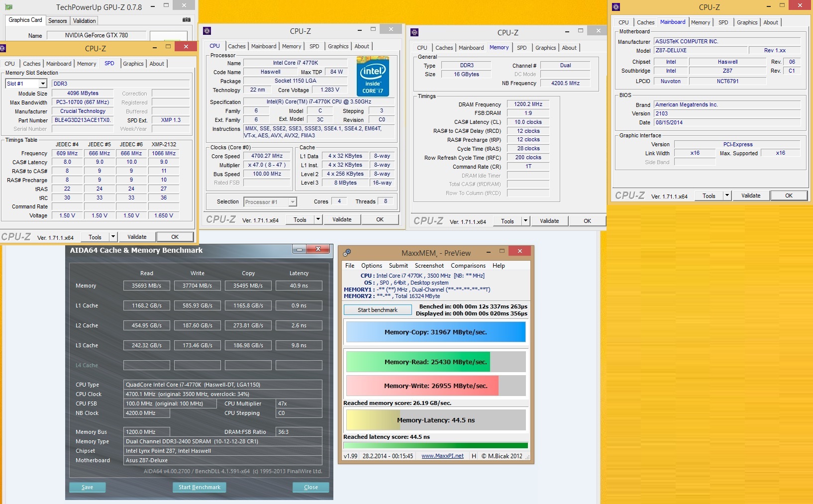Click the DRAM Frequency 1200.2 MHz value
Screen dimensions: 813x504
[528, 104]
